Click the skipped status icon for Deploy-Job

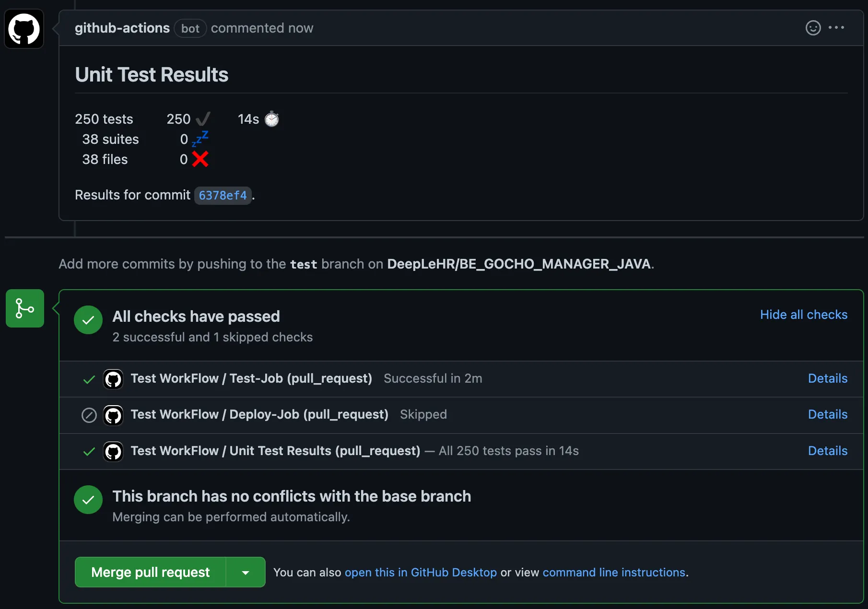pos(89,415)
